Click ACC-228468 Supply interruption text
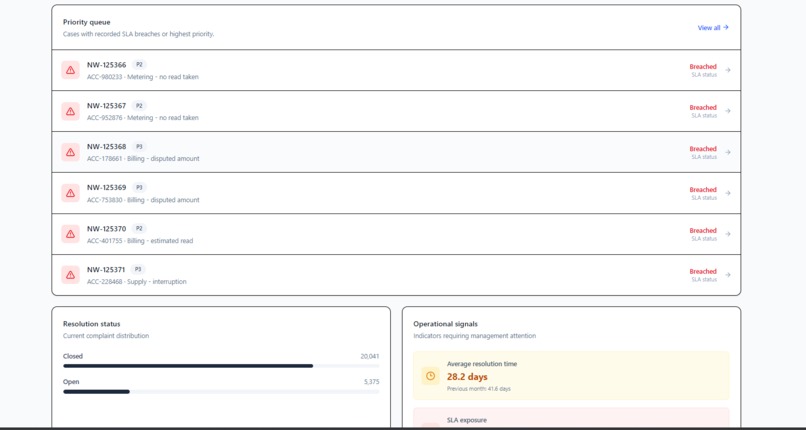806x430 pixels. 137,282
